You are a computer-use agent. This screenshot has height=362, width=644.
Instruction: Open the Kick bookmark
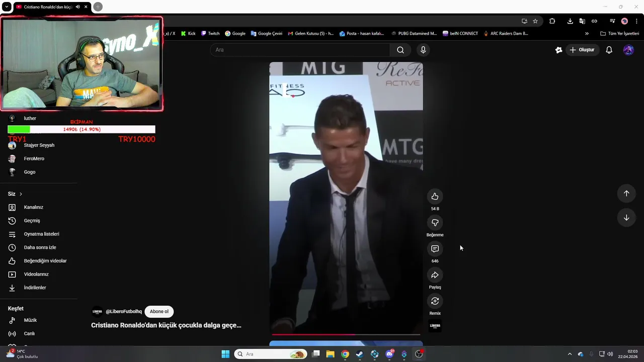[188, 34]
